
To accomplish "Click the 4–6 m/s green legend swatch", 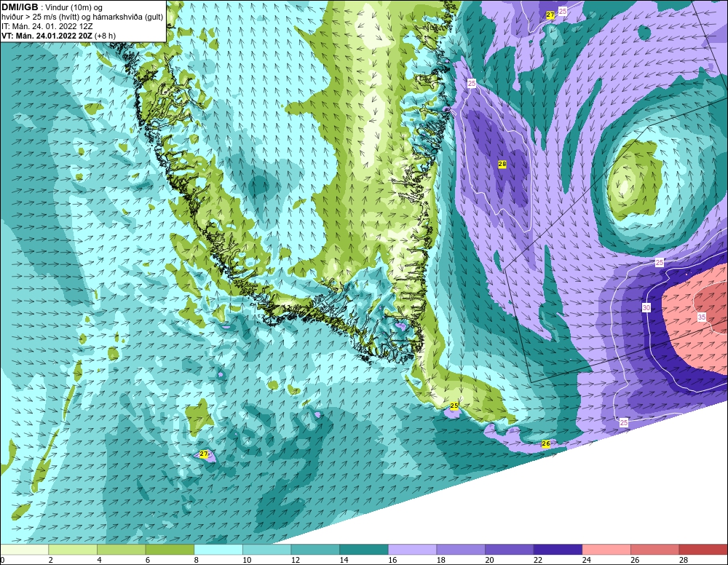I will tap(121, 550).
